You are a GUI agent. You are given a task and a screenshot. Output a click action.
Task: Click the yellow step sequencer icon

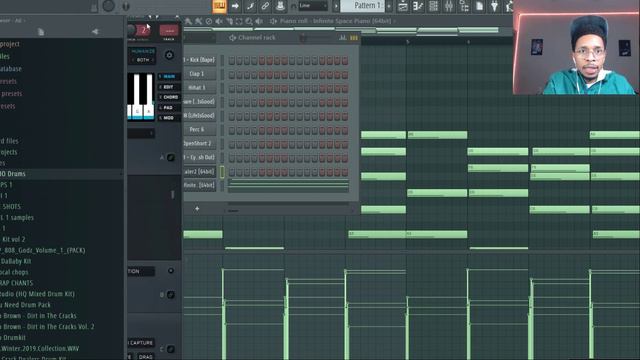click(354, 38)
